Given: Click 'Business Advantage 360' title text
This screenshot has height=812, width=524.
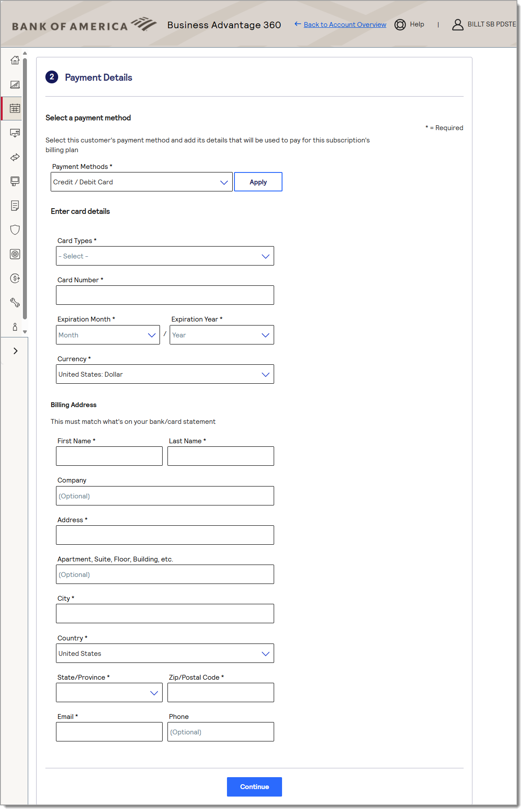Looking at the screenshot, I should pyautogui.click(x=224, y=25).
